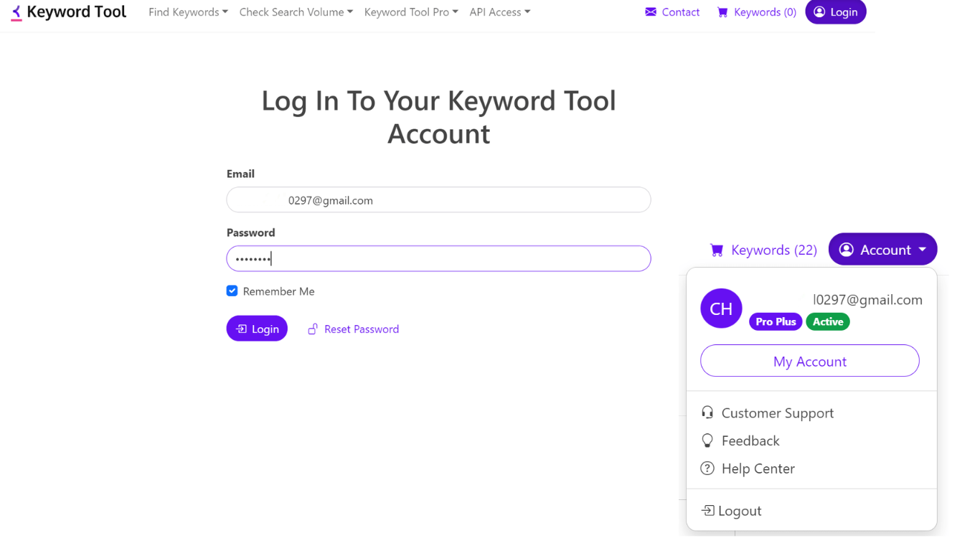Follow the Reset Password link
The height and width of the screenshot is (551, 980).
coord(361,329)
